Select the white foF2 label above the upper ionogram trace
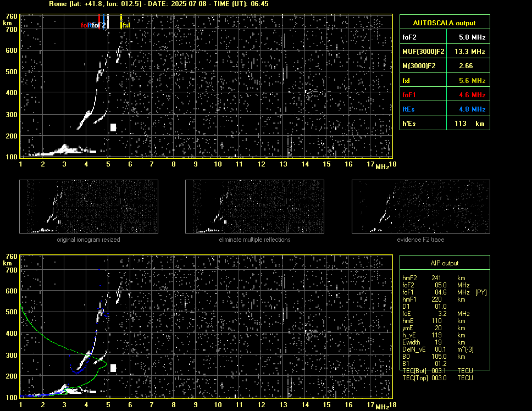This screenshot has height=411, width=532. 99,25
